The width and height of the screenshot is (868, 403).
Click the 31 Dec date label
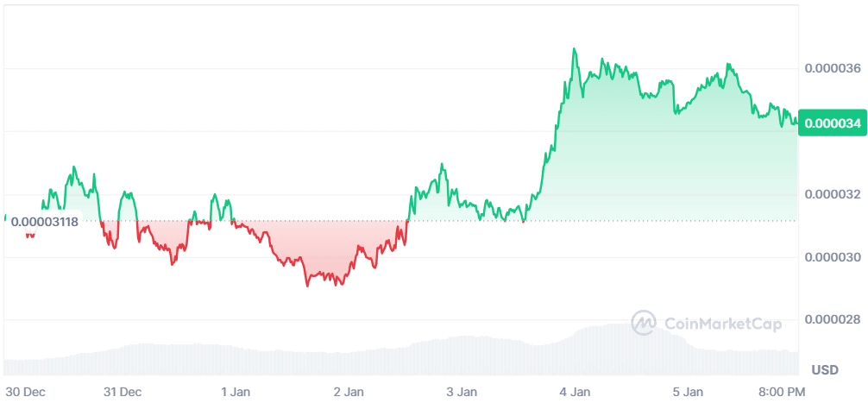pos(122,392)
